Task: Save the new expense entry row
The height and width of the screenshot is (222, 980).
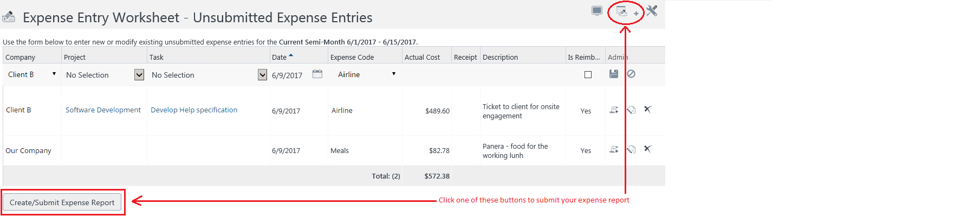Action: [614, 74]
